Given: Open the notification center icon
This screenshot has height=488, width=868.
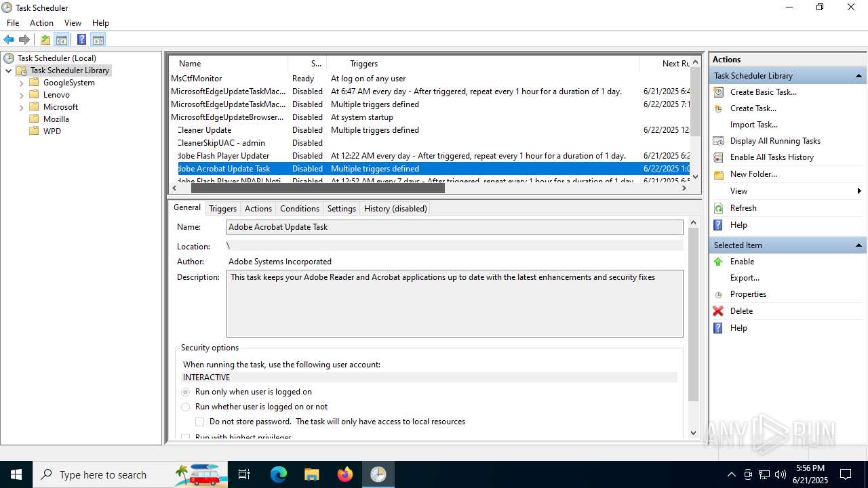Looking at the screenshot, I should [846, 474].
